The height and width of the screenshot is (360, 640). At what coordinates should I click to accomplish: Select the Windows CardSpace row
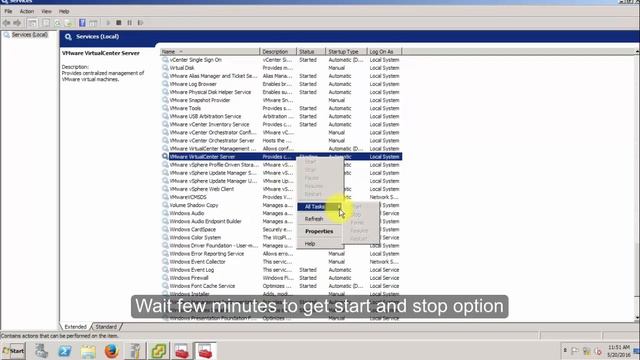pyautogui.click(x=281, y=229)
